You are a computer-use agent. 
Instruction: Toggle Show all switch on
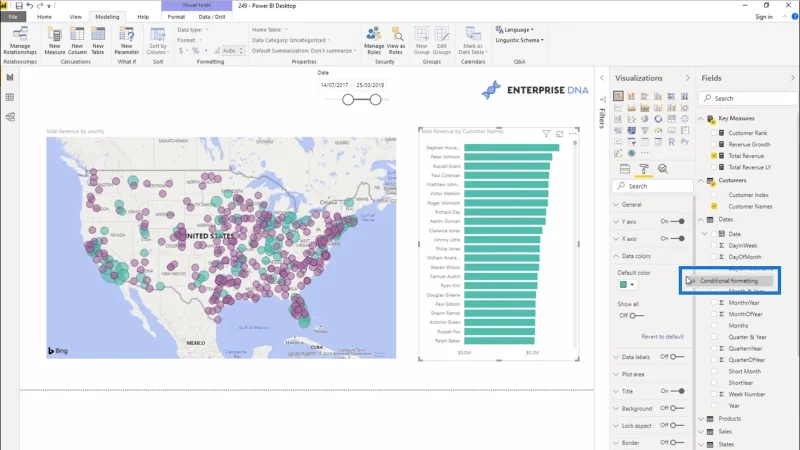(x=636, y=315)
